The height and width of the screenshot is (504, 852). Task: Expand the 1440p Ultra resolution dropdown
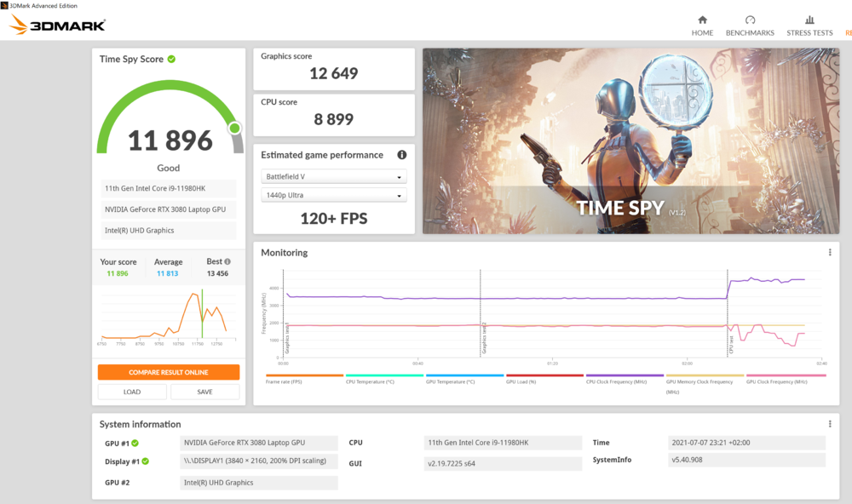coord(334,196)
